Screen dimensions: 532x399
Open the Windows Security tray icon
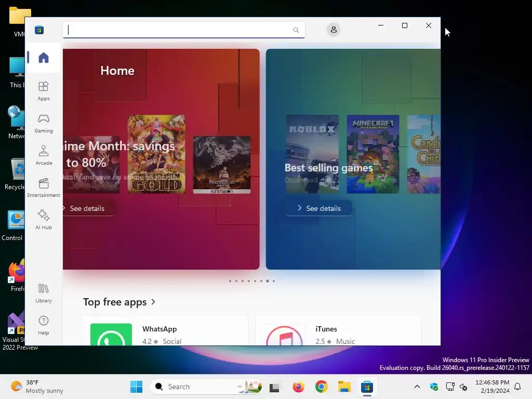click(434, 387)
